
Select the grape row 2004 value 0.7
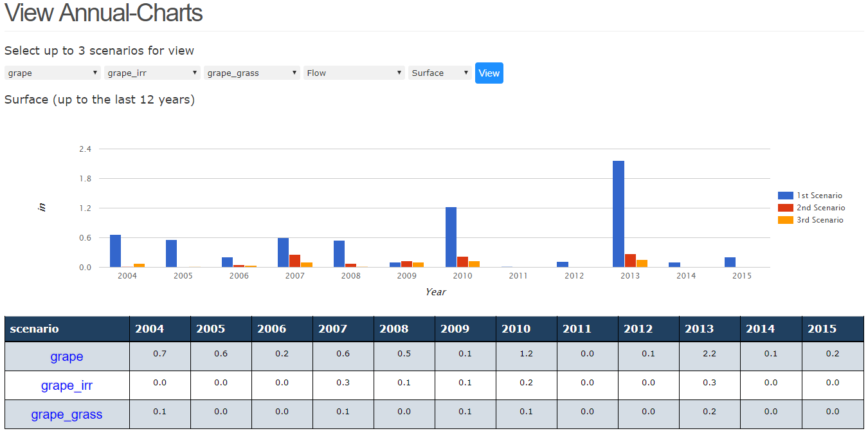pos(159,354)
